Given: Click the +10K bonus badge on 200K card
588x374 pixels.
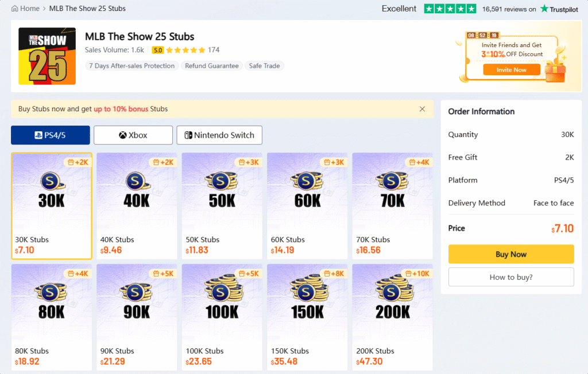Looking at the screenshot, I should click(x=417, y=274).
